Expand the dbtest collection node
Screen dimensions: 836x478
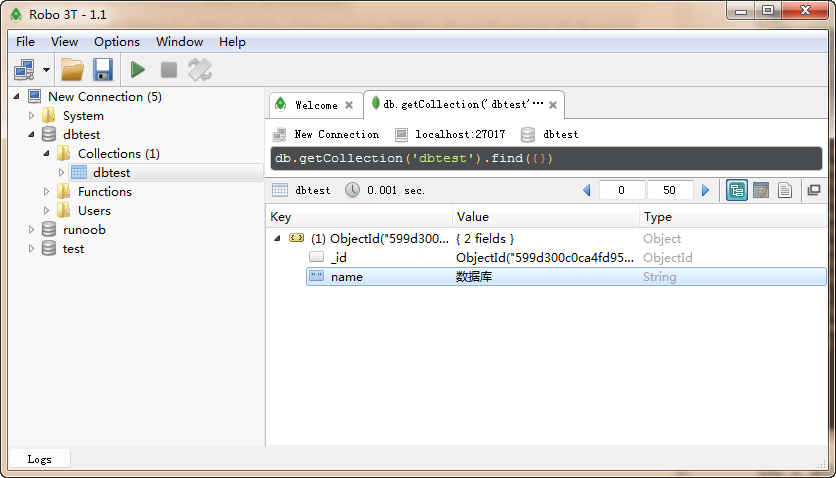(61, 173)
